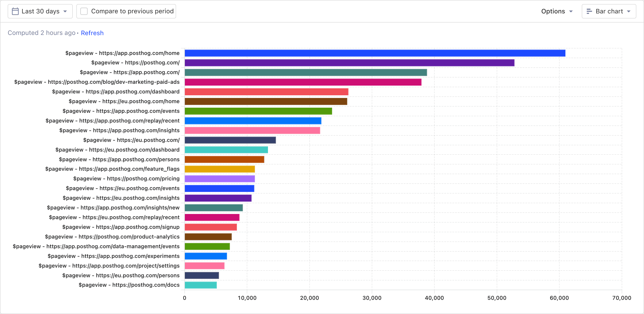Click the lavender bar for posthog.com/pricing
This screenshot has height=314, width=644.
[x=220, y=179]
